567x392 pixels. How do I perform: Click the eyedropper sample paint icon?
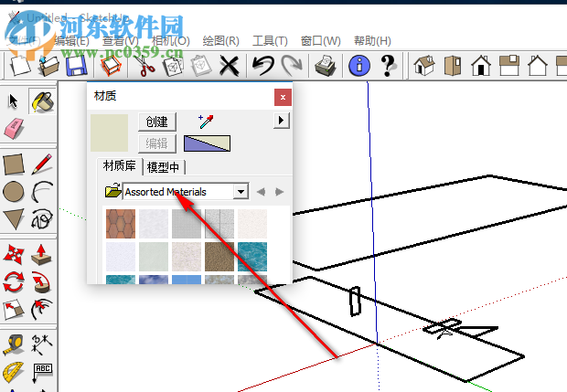(x=206, y=122)
